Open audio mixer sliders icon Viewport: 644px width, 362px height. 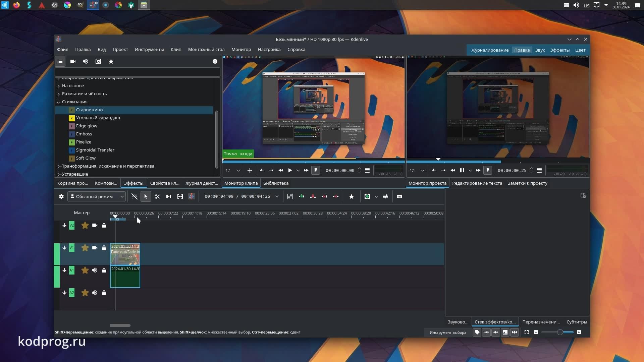click(x=385, y=196)
